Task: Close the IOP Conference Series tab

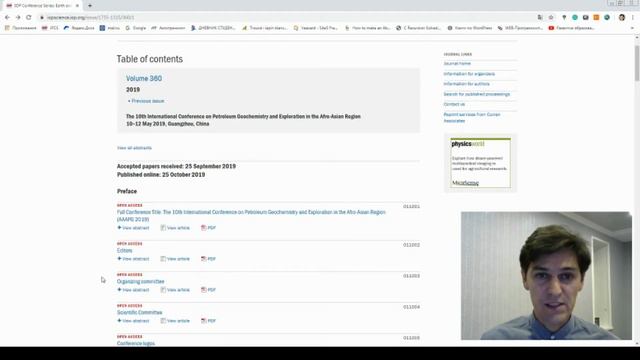Action: tap(77, 6)
